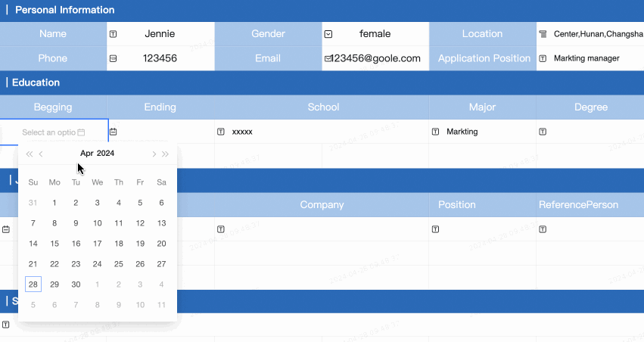Go to previous year in calendar
Screen dimensions: 644x342
pos(30,154)
